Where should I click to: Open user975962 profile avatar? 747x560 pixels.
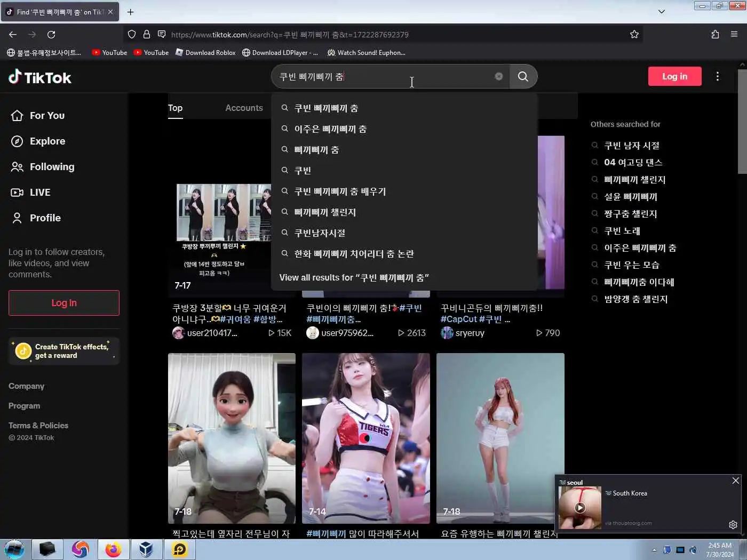(x=313, y=333)
